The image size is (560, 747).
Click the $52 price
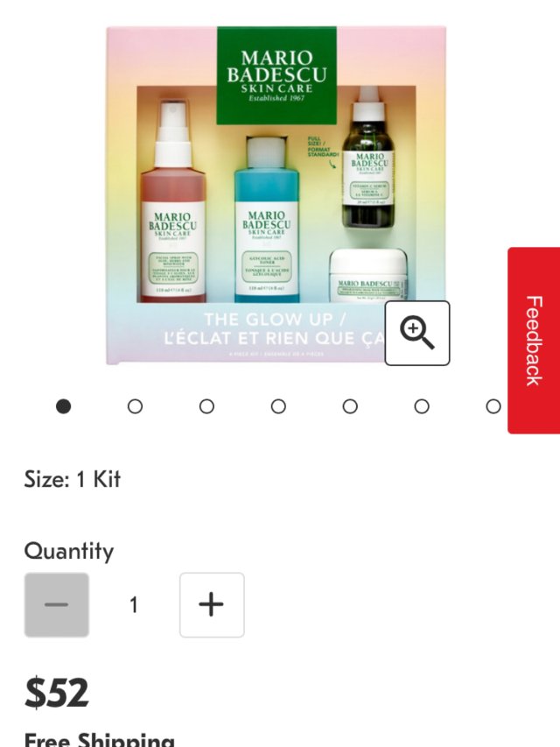point(56,692)
